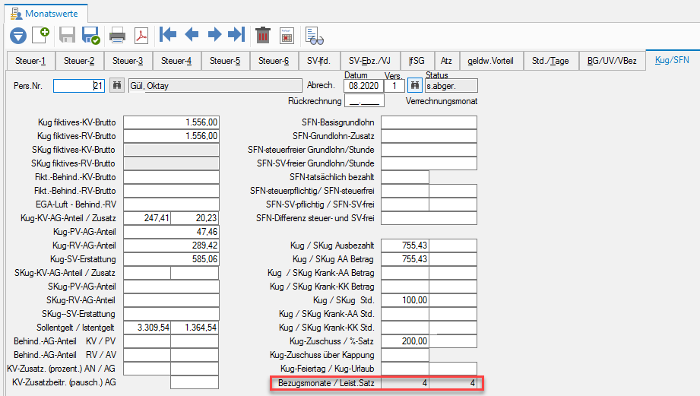
Task: Click the Kug-RV-AG-Anteil field 289,42
Action: [x=171, y=245]
